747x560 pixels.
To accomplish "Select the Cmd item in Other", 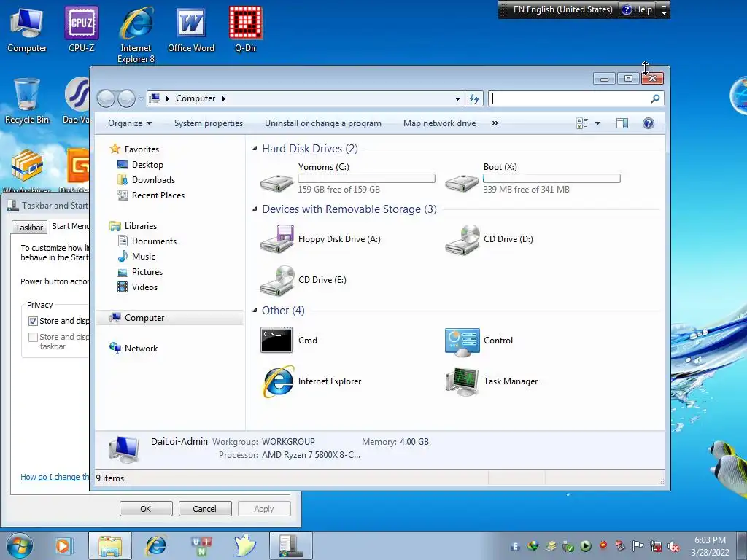I will [x=289, y=341].
